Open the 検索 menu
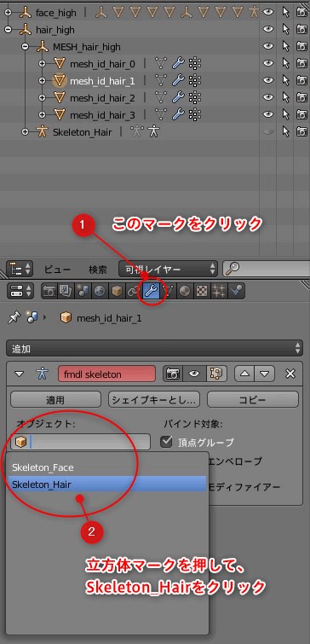 click(98, 270)
